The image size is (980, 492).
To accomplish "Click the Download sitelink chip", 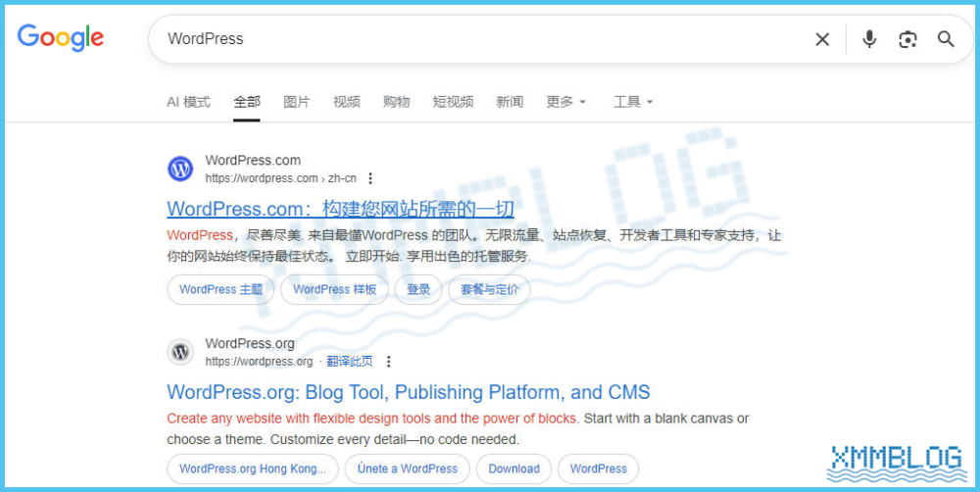I will coord(514,468).
